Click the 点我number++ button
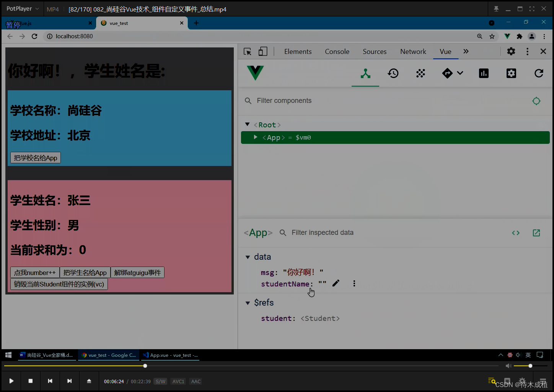Viewport: 554px width, 392px height. (35, 272)
